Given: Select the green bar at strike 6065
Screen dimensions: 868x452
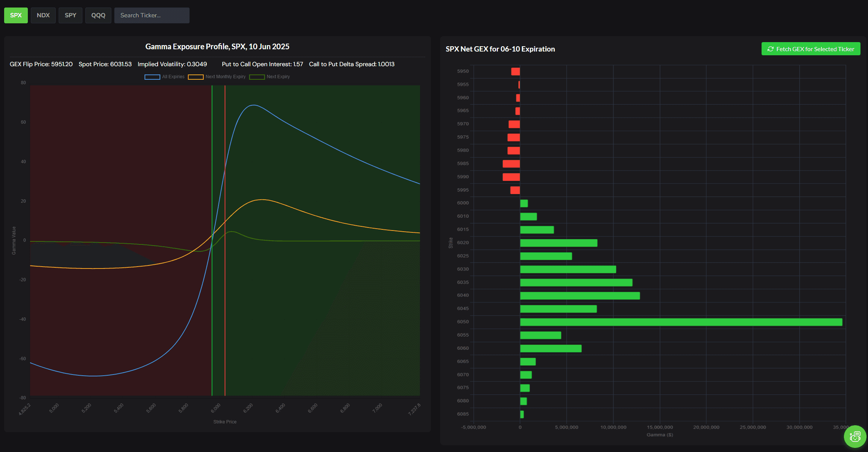Looking at the screenshot, I should 528,362.
